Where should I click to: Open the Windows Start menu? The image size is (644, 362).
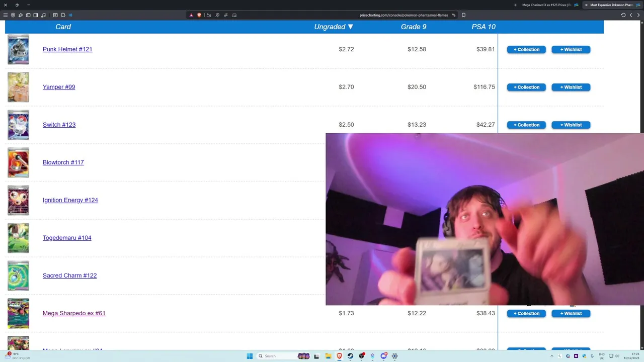pyautogui.click(x=250, y=356)
